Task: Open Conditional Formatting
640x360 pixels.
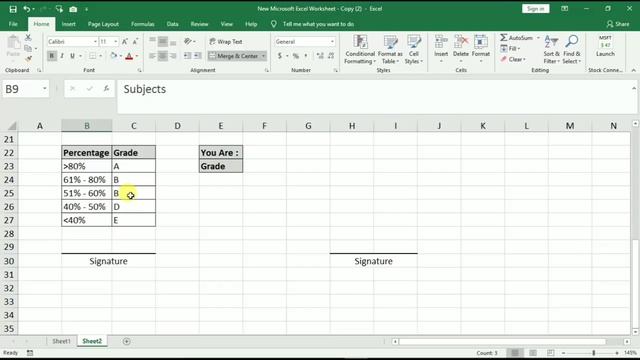Action: 360,49
